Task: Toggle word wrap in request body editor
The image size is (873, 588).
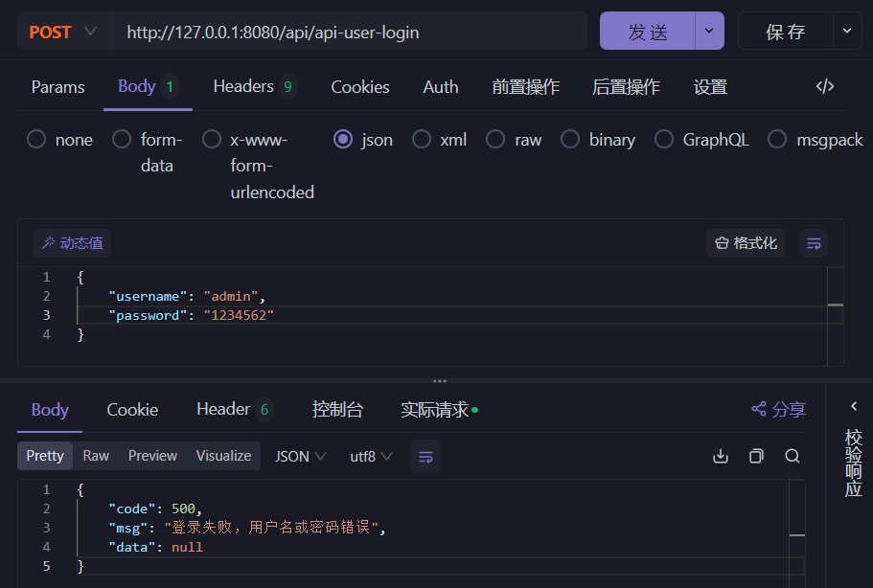Action: point(814,243)
